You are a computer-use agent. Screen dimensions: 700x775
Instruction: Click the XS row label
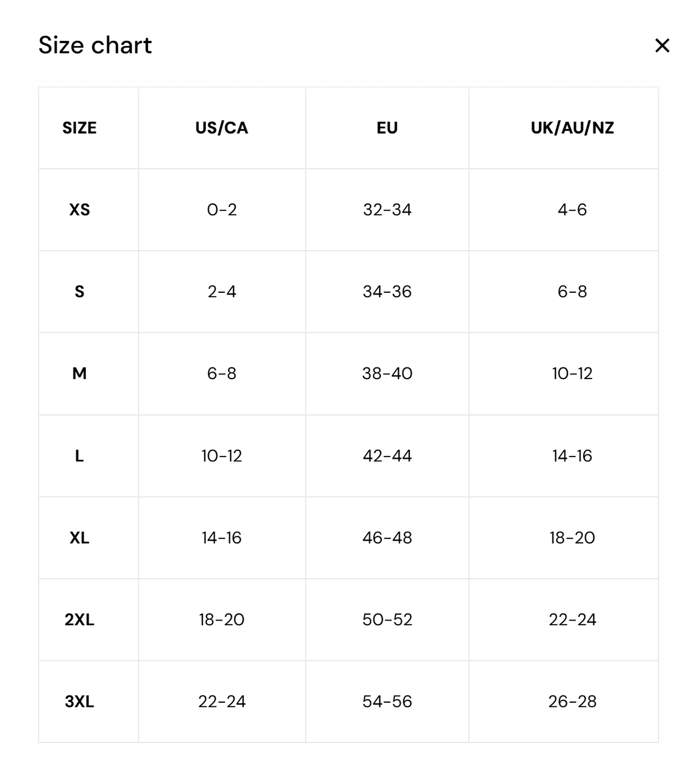(x=79, y=210)
